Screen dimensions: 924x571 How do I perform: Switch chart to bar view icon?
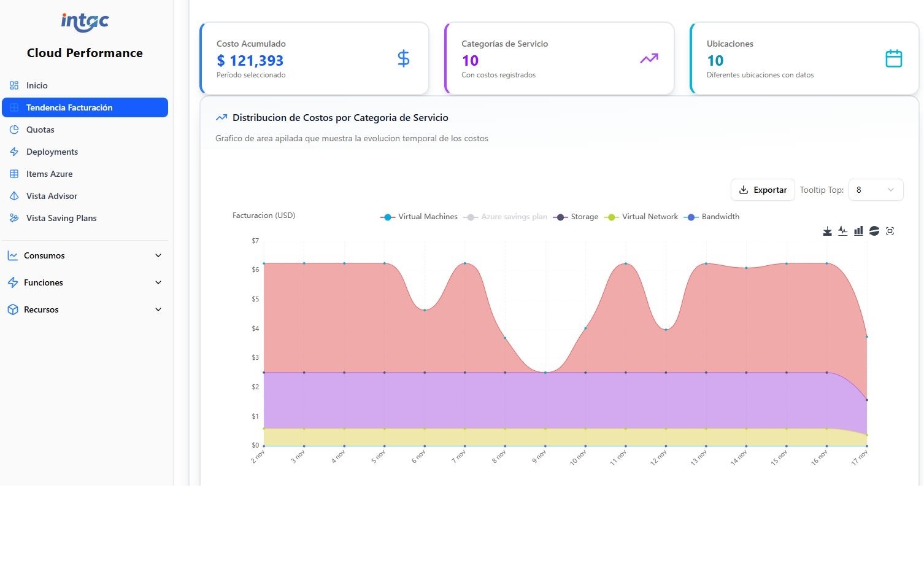coord(858,231)
